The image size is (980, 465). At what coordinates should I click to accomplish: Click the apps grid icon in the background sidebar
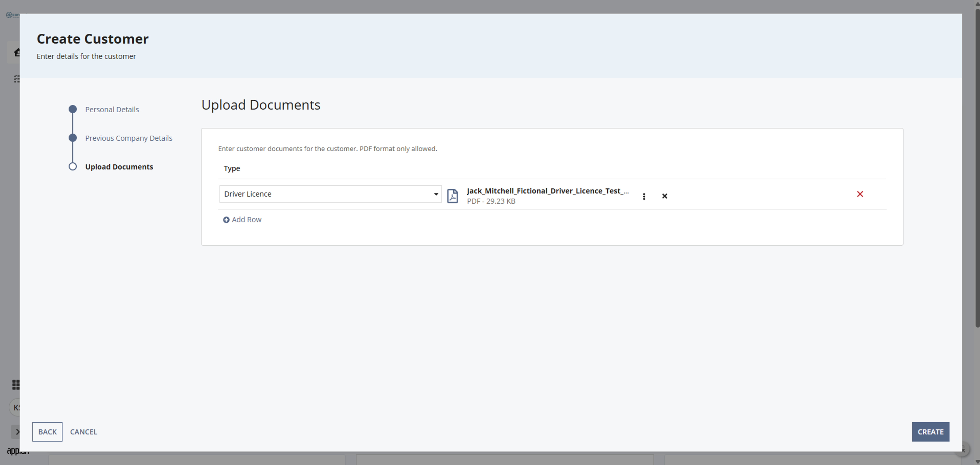[x=16, y=385]
